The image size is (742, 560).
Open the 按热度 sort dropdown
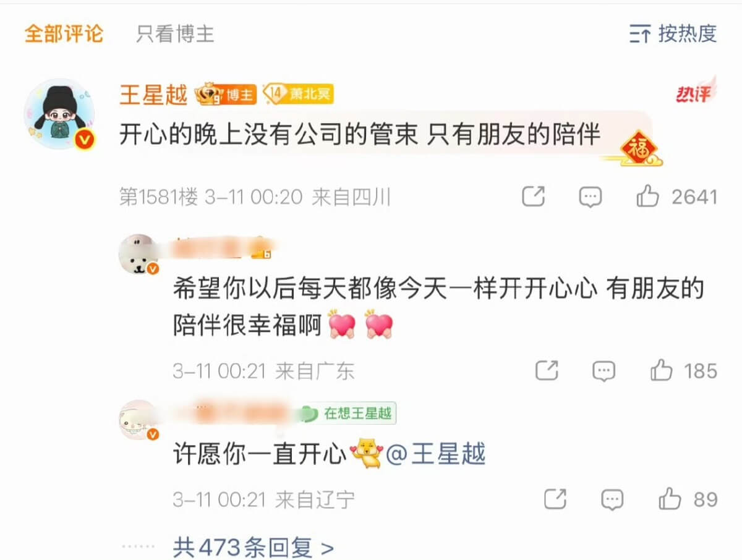673,33
